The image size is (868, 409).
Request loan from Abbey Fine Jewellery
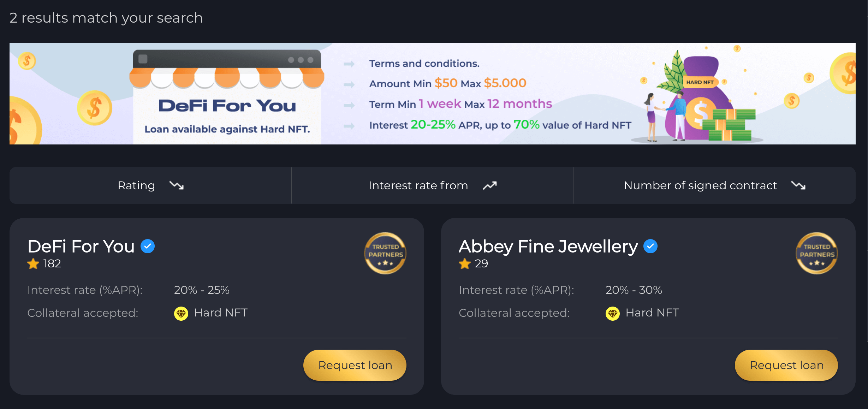coord(786,365)
